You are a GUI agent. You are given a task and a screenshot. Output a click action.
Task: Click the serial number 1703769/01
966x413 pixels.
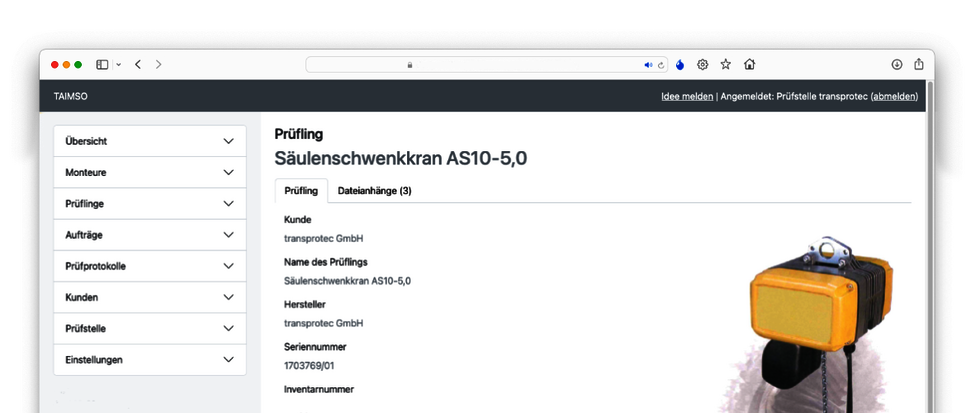309,366
